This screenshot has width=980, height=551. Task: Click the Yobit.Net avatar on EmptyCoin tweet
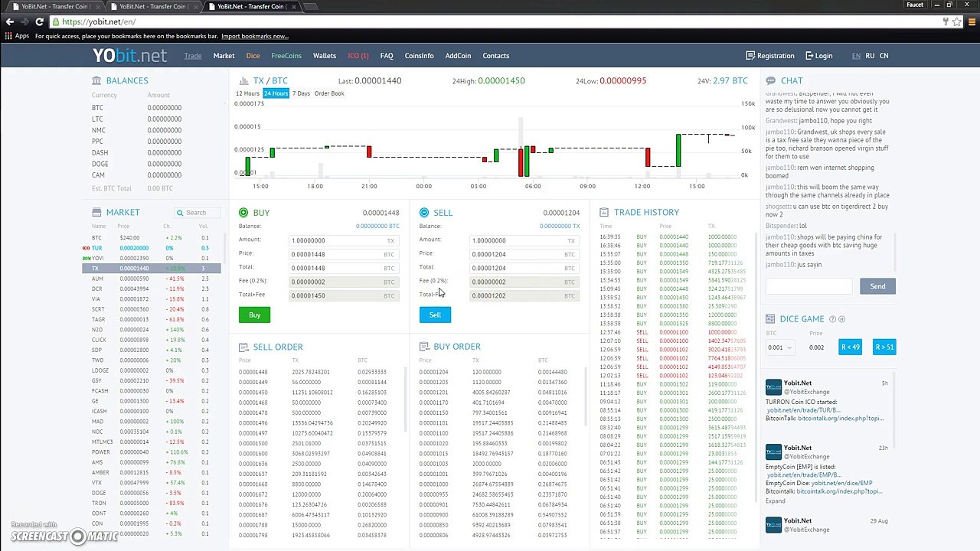point(773,452)
